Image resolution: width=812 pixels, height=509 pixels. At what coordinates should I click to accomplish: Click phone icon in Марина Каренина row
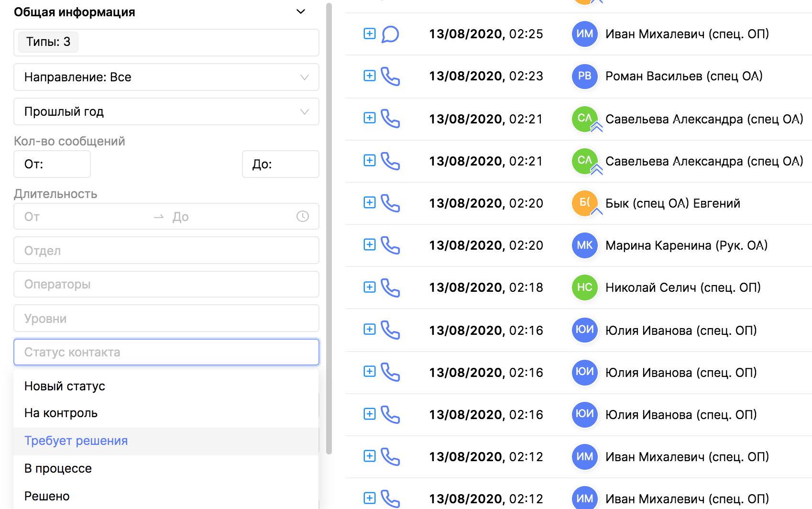[x=390, y=245]
